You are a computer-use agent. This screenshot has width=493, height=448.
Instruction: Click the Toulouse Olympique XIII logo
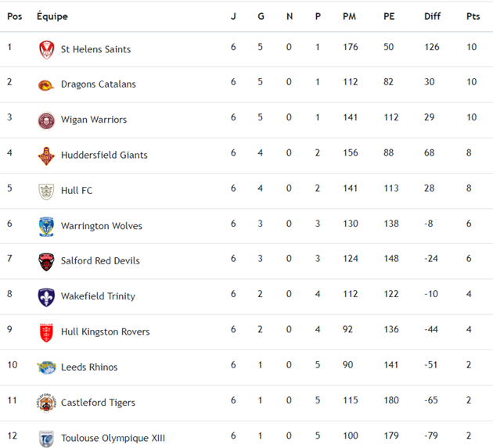(46, 438)
